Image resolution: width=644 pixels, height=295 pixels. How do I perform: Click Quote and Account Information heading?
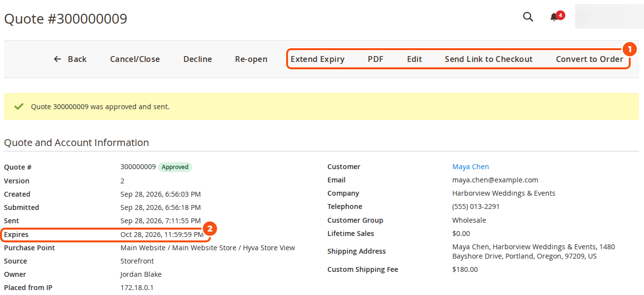point(77,143)
